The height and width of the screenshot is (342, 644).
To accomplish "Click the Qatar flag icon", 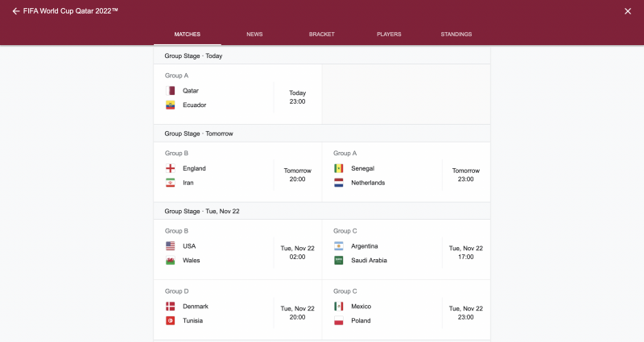I will (x=171, y=90).
